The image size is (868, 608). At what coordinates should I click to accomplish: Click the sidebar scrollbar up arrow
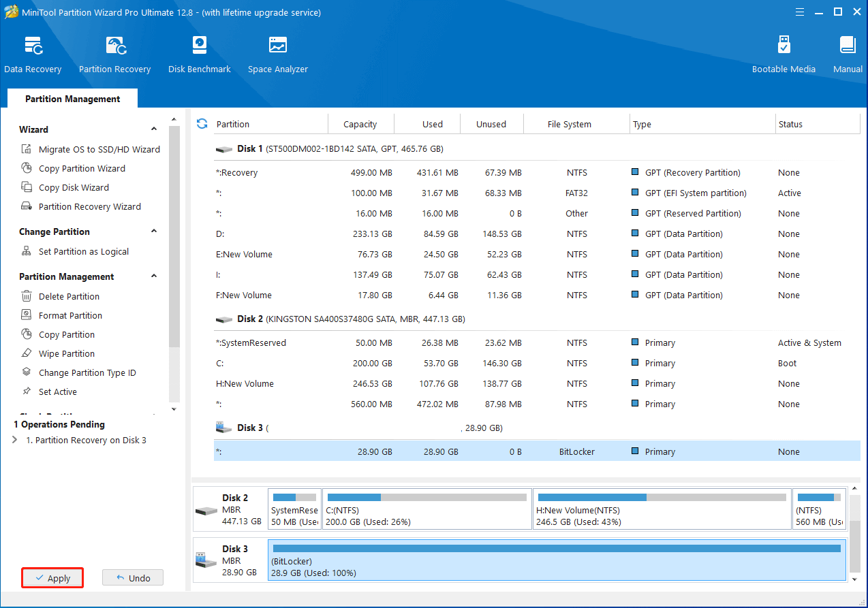[174, 121]
